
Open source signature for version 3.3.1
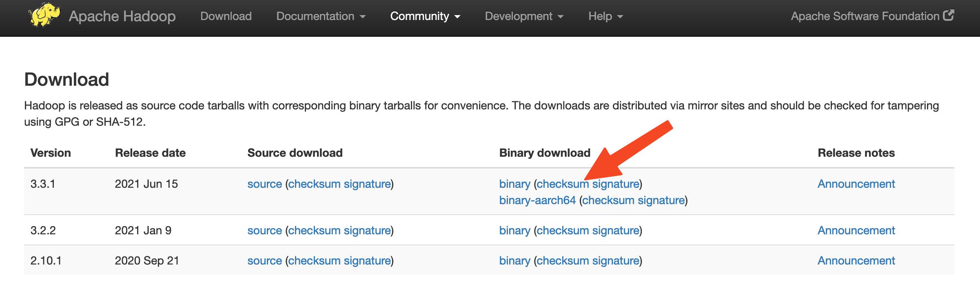[367, 184]
